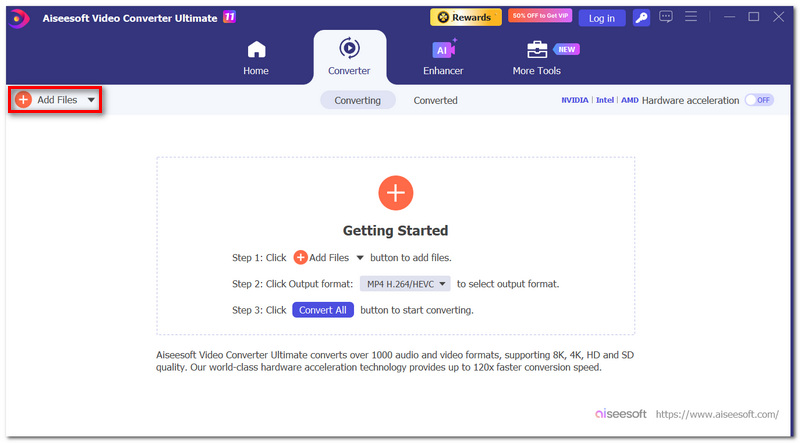Switch to the Converted sub-tab
800x443 pixels.
pyautogui.click(x=435, y=101)
